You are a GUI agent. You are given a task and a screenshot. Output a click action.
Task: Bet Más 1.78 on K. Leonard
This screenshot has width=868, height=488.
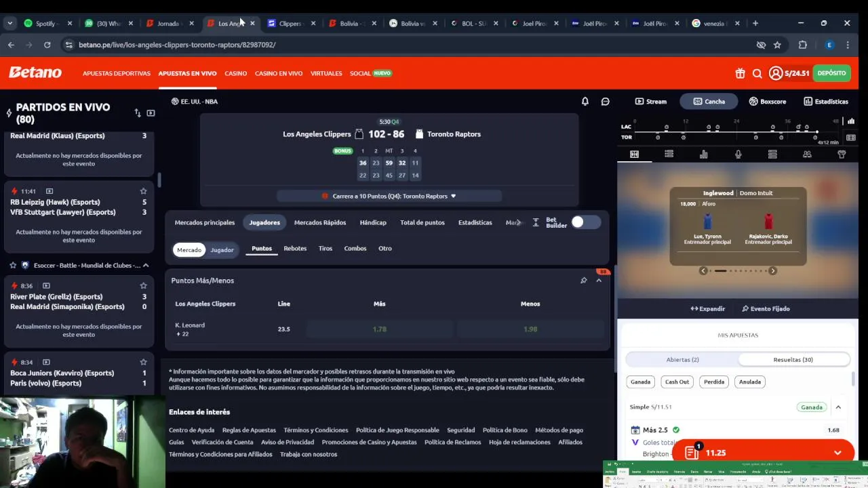[x=380, y=329]
